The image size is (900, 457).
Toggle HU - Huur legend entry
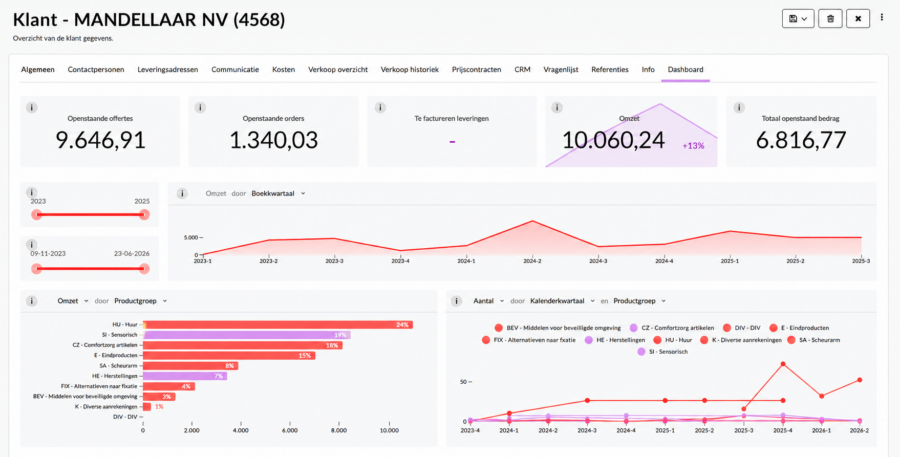pos(674,340)
